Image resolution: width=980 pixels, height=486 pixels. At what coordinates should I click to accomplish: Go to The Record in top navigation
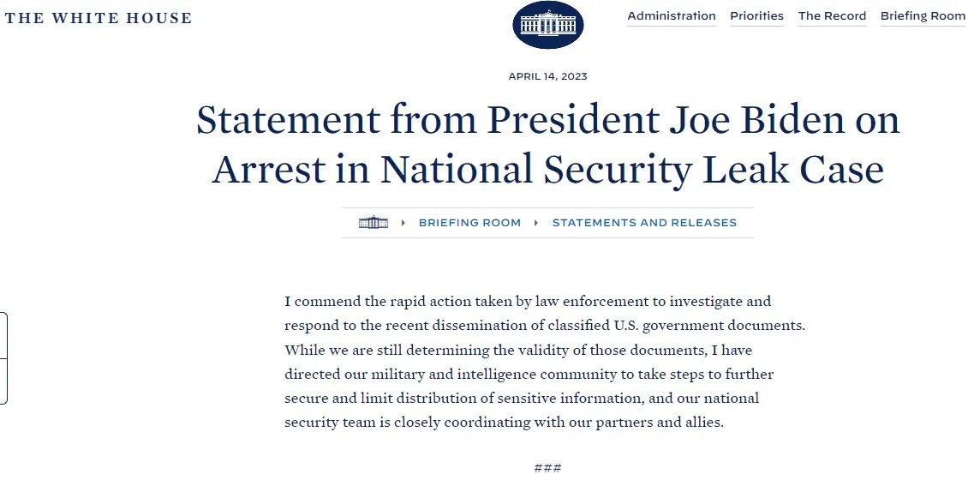832,16
